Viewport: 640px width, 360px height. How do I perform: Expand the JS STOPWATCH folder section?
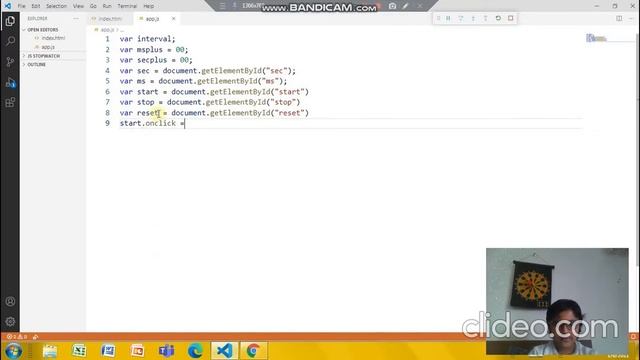[x=43, y=56]
